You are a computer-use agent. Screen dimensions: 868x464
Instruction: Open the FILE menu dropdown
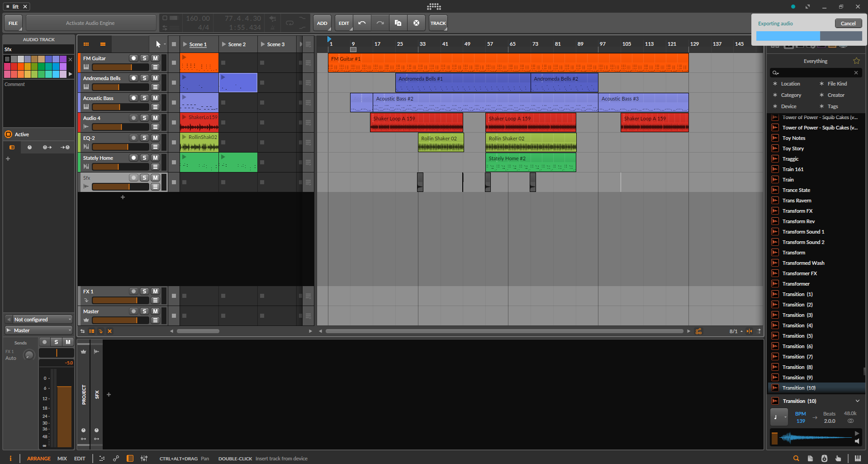coord(13,23)
